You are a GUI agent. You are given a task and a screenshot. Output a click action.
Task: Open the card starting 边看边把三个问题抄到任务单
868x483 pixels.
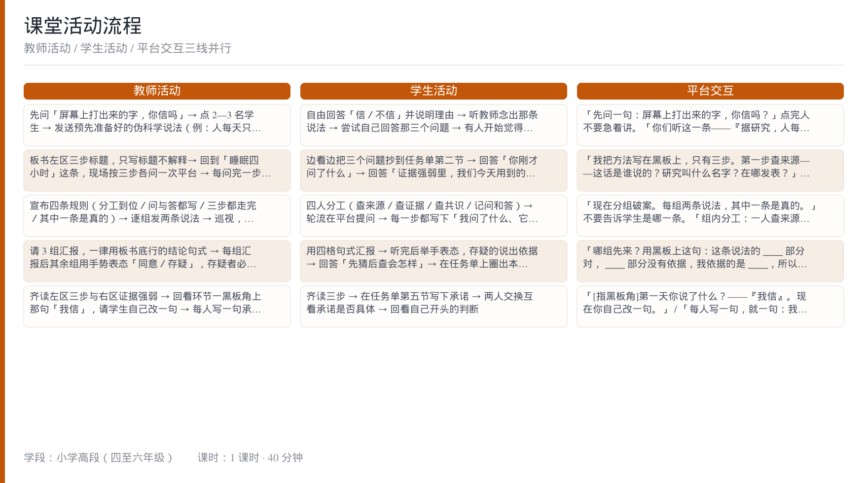[x=434, y=171]
